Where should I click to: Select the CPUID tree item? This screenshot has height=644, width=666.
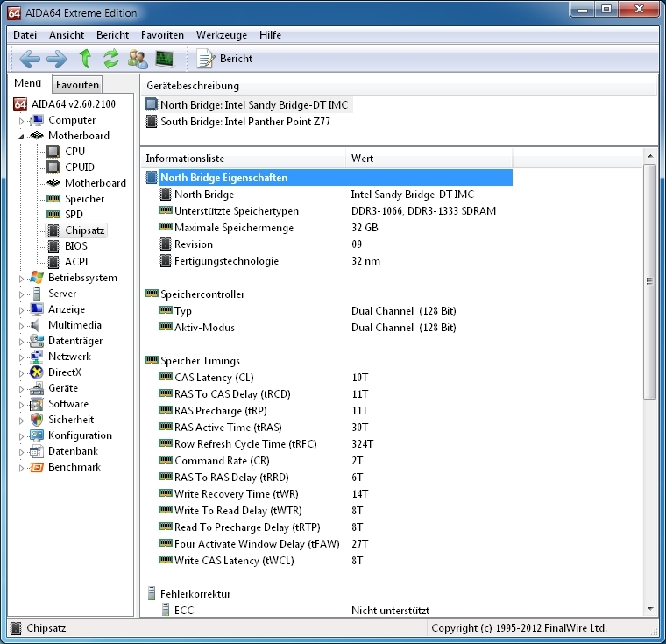(79, 167)
